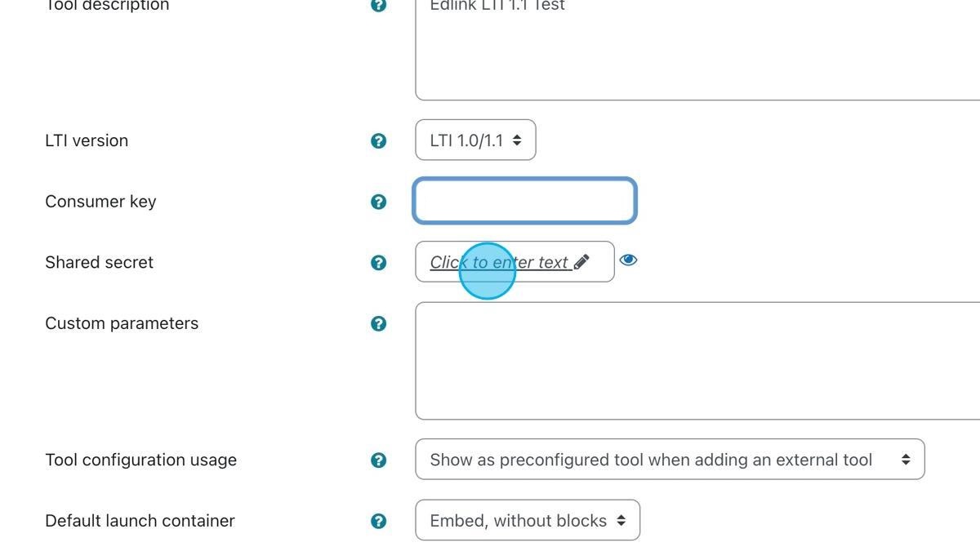The width and height of the screenshot is (980, 547).
Task: Open help for Default launch container
Action: [378, 520]
